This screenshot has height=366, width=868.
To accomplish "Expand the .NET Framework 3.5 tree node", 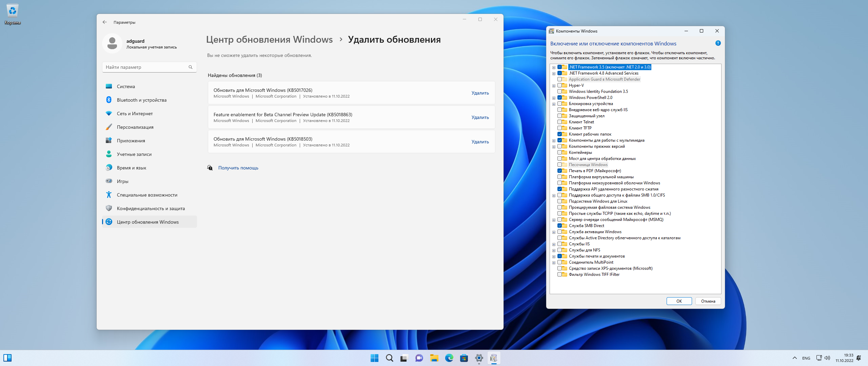I will pyautogui.click(x=554, y=67).
